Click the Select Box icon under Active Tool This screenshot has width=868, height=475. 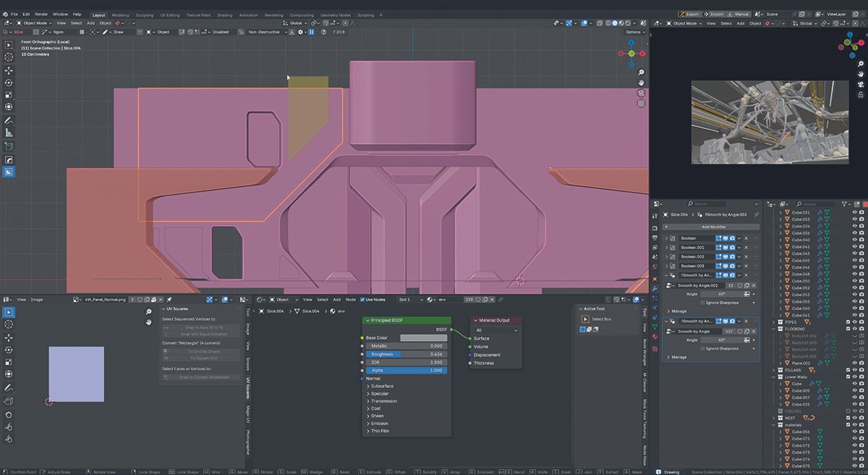[585, 319]
